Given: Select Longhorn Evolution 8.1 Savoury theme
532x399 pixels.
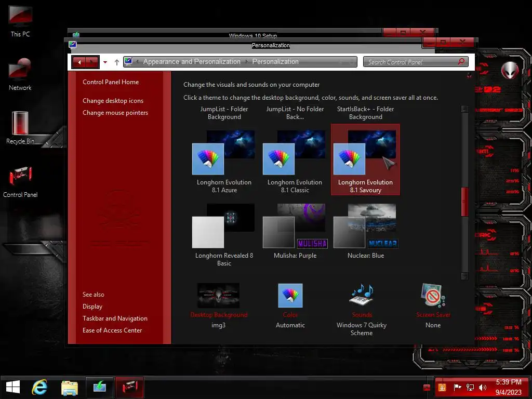Looking at the screenshot, I should click(365, 159).
